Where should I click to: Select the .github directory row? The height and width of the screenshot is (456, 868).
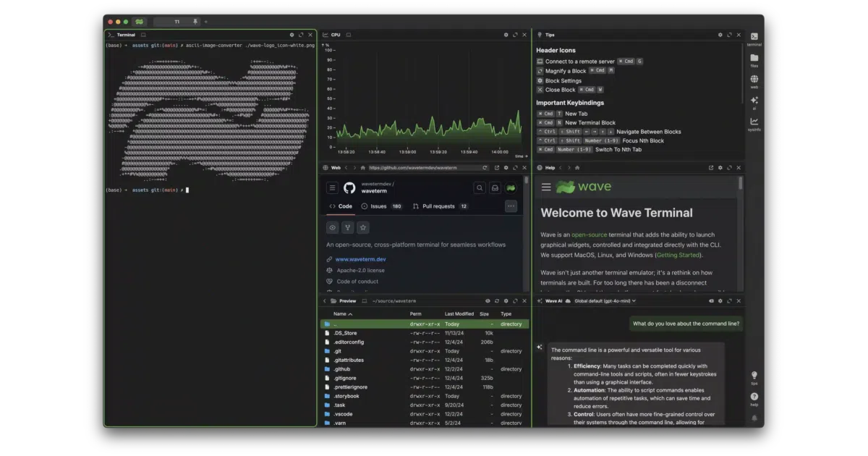pyautogui.click(x=424, y=369)
